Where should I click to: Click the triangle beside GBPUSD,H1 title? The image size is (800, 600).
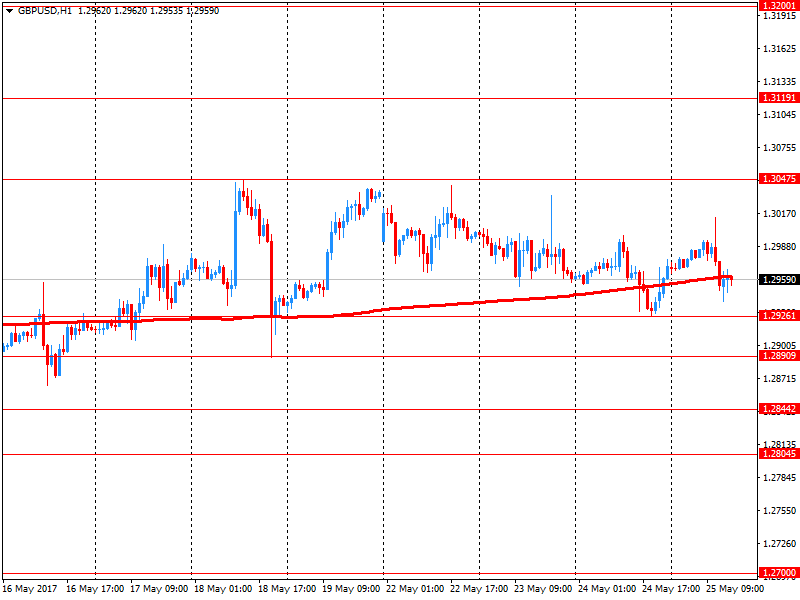[9, 11]
